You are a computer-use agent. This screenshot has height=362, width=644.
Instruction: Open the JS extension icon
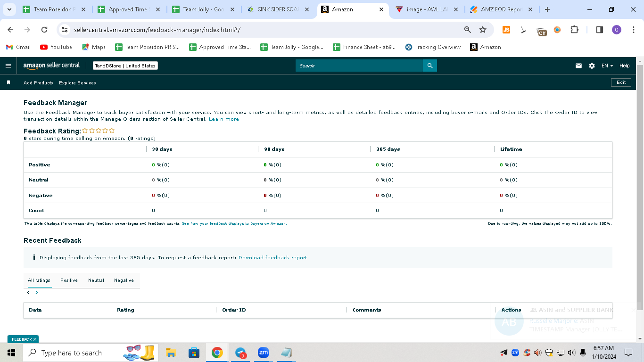506,30
